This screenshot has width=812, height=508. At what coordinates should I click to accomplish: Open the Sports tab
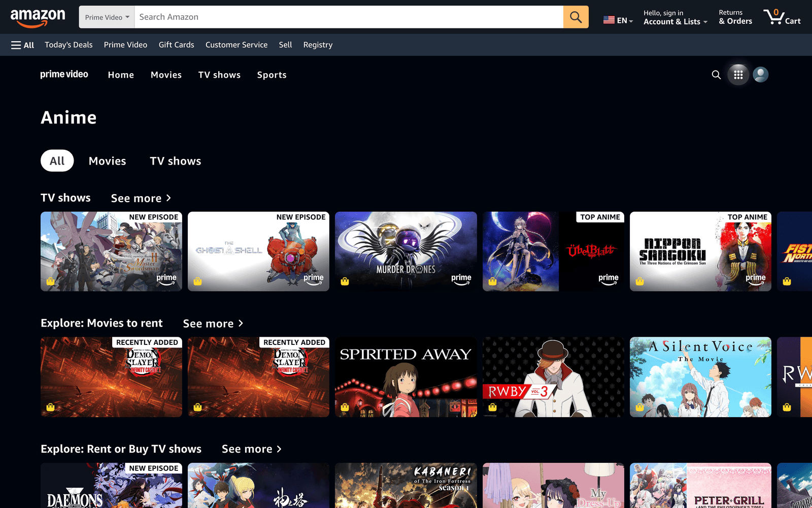point(272,75)
